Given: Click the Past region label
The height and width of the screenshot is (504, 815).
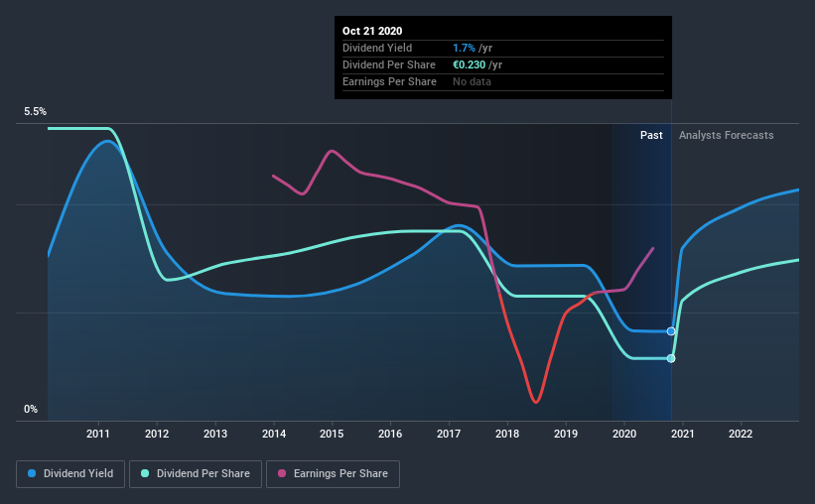Looking at the screenshot, I should click(651, 135).
